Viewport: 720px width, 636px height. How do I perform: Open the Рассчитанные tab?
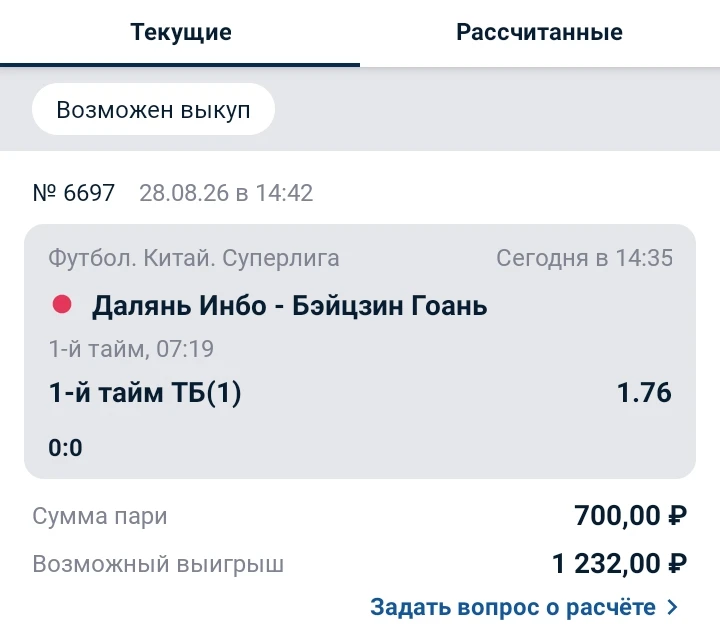tap(540, 32)
